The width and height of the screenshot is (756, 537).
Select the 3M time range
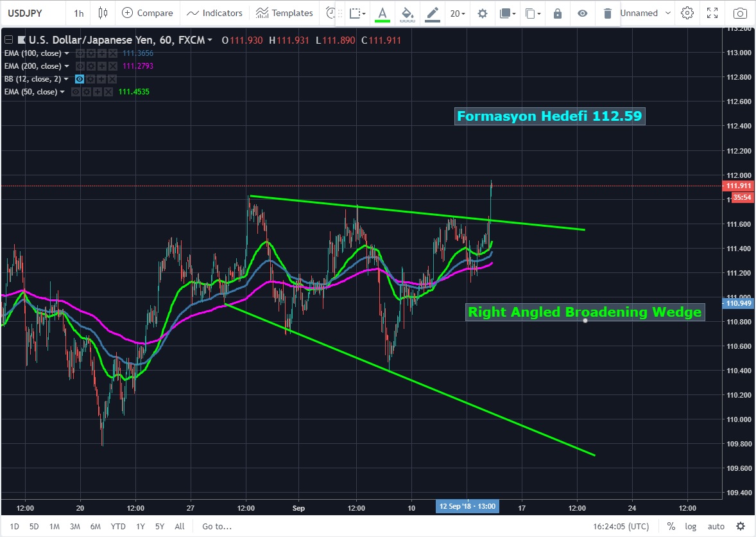(x=74, y=526)
